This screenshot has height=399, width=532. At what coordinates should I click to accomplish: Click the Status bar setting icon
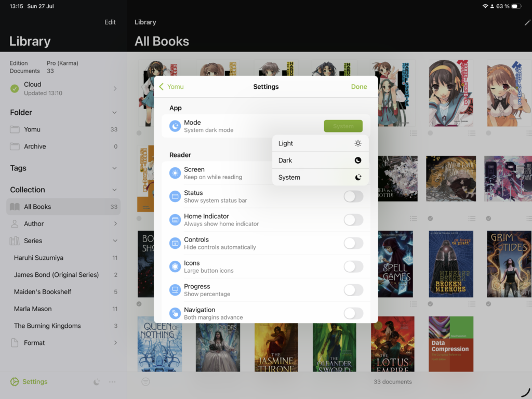(x=175, y=196)
